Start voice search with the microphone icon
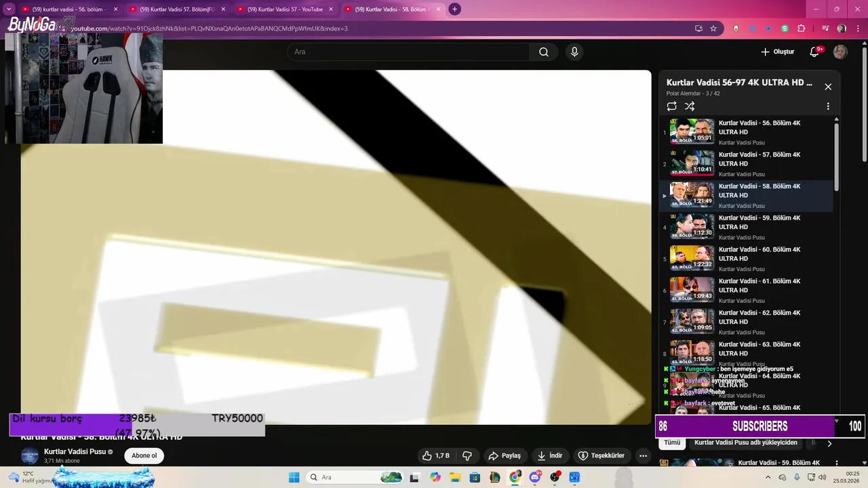The height and width of the screenshot is (488, 868). [x=574, y=52]
